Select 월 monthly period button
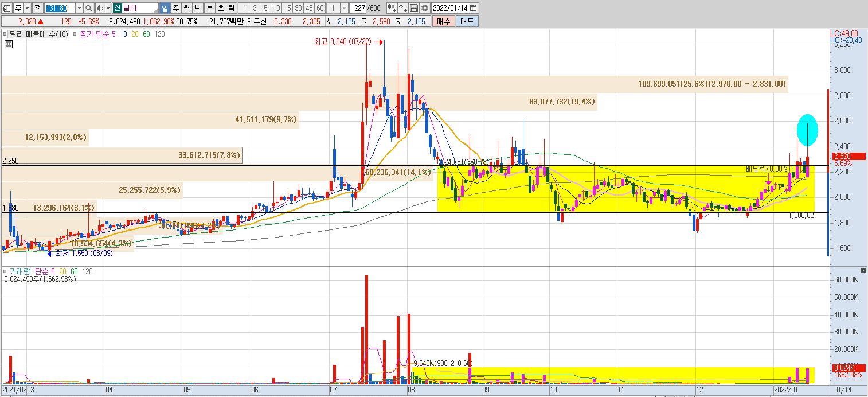Image resolution: width=868 pixels, height=397 pixels. pos(186,8)
